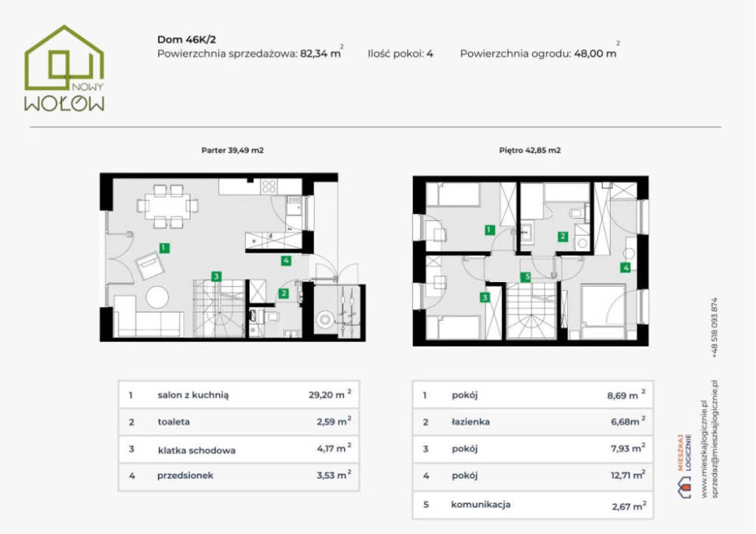Click the Nowy Wołów house logo
Viewport: 756px width, 534px height.
[x=64, y=68]
